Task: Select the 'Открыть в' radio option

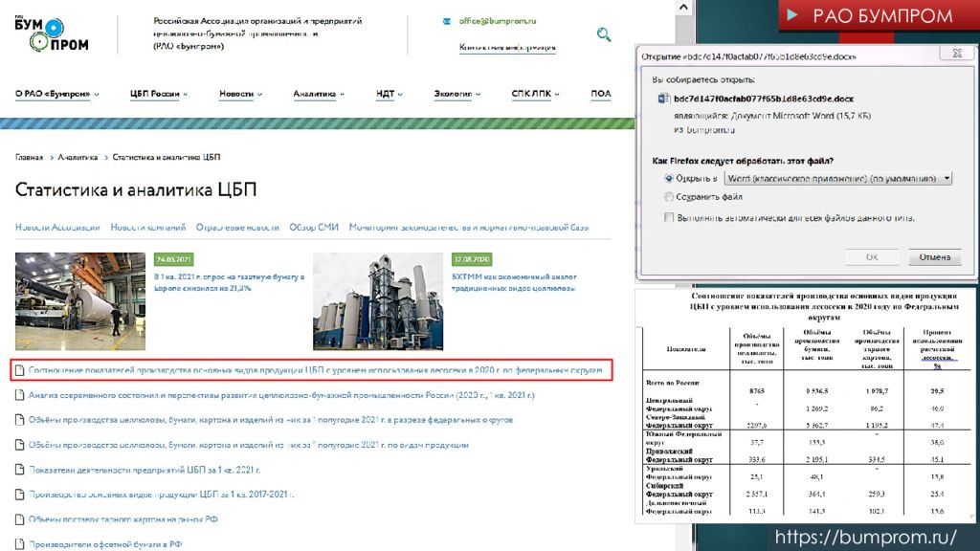Action: (x=669, y=178)
